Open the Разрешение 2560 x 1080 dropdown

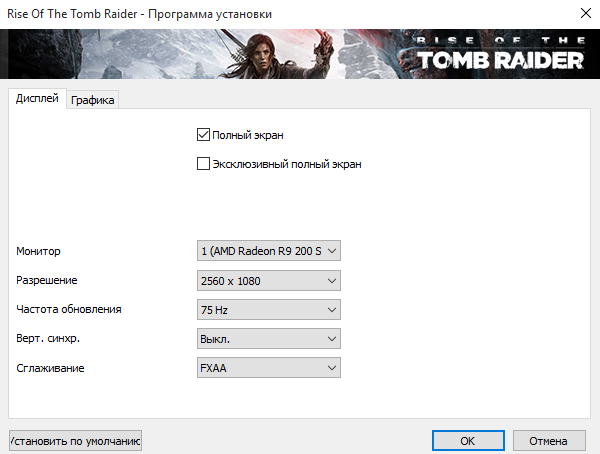click(269, 281)
